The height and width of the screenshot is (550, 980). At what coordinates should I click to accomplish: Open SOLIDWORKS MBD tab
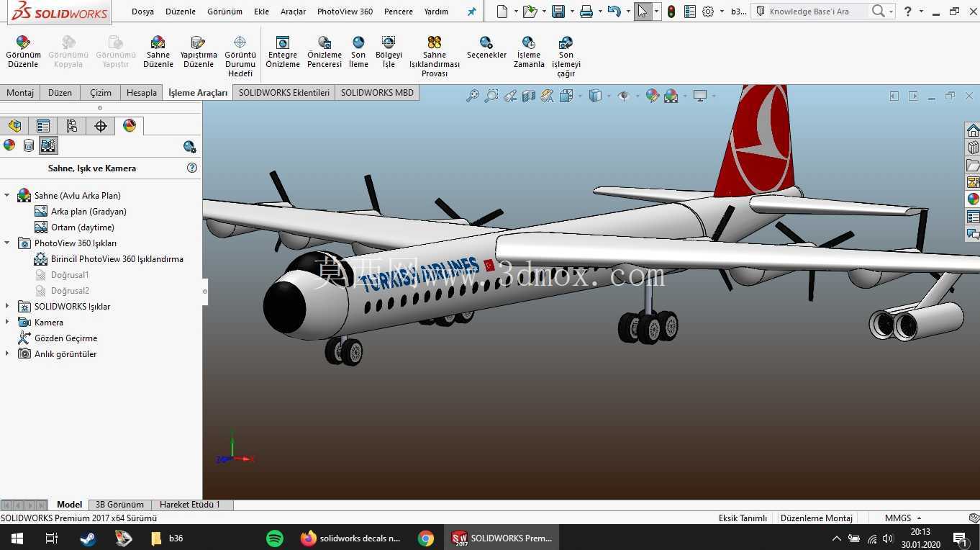point(377,93)
